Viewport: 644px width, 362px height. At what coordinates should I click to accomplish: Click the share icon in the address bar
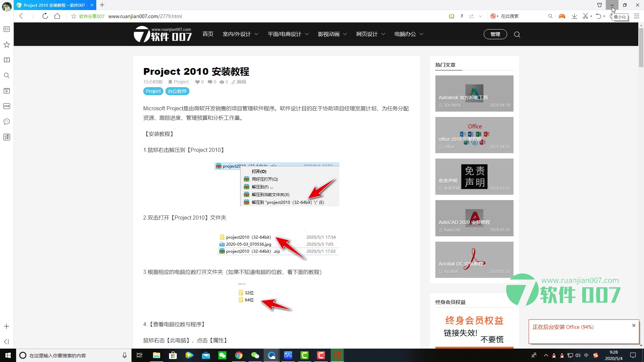471,16
